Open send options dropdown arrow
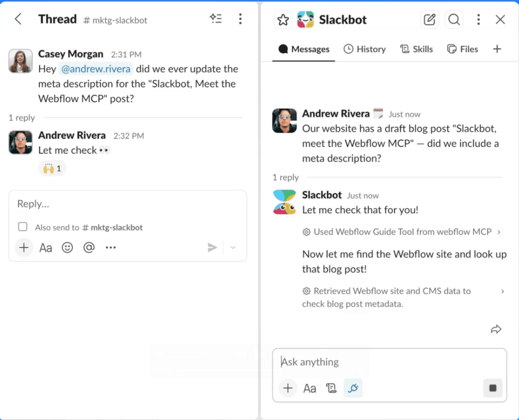Screen dimensions: 519x420 233,247
